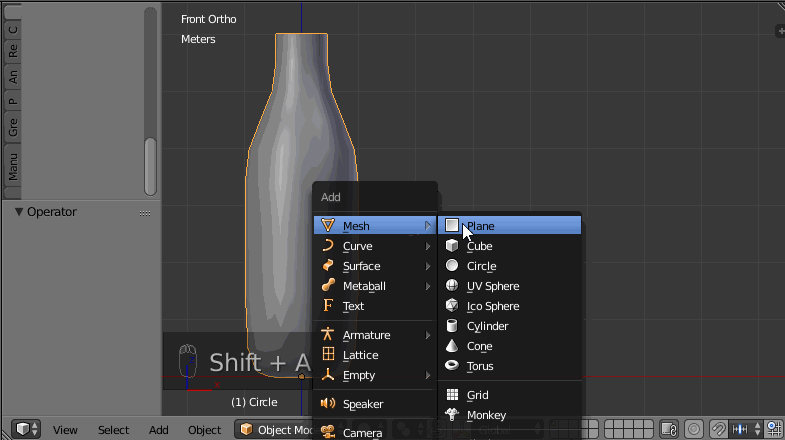Viewport: 785px width, 440px height.
Task: Click the Camera icon
Action: (328, 431)
